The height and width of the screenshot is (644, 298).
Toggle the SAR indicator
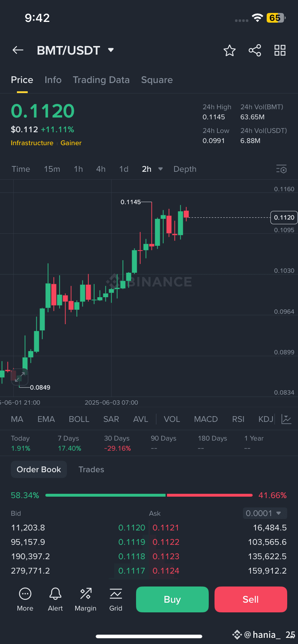tap(111, 419)
